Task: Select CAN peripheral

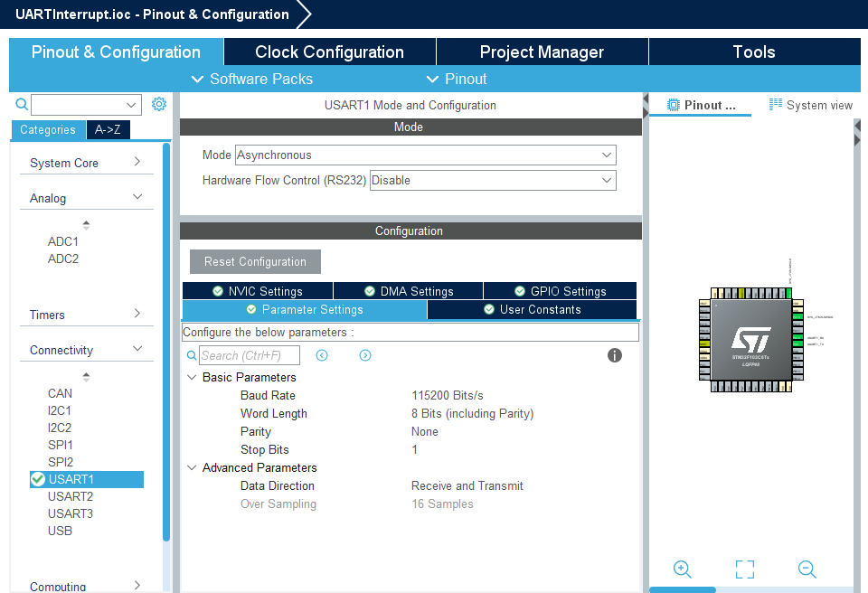Action: [60, 393]
